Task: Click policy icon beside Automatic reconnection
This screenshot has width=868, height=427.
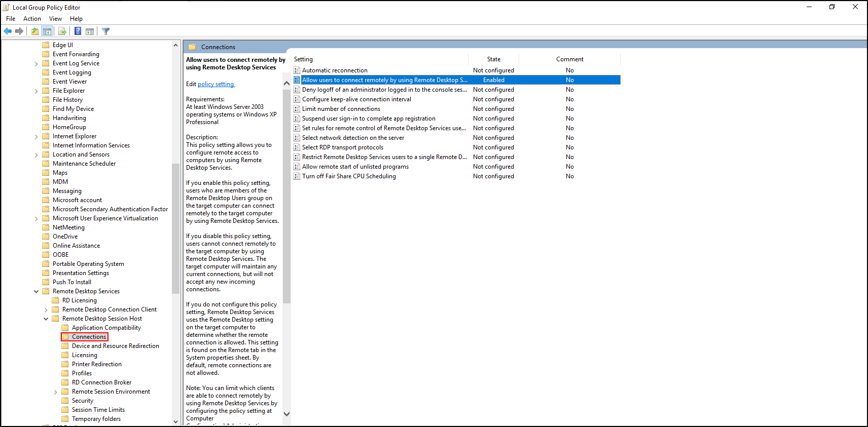Action: pyautogui.click(x=297, y=70)
